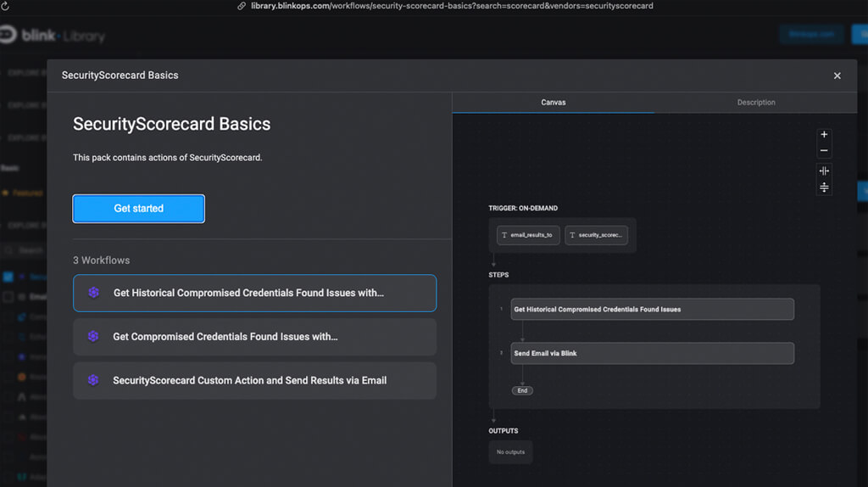868x487 pixels.
Task: Click the Get Compromised Credentials workflow purple icon
Action: point(93,336)
